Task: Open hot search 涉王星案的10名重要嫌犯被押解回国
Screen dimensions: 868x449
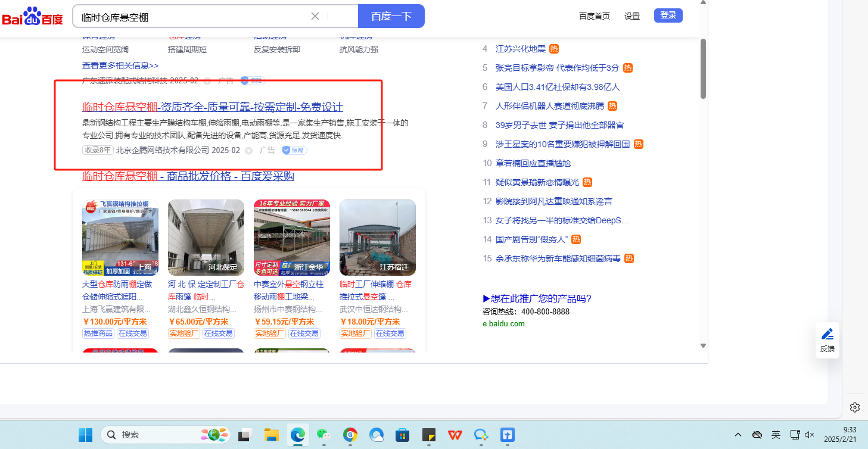Action: pyautogui.click(x=563, y=144)
